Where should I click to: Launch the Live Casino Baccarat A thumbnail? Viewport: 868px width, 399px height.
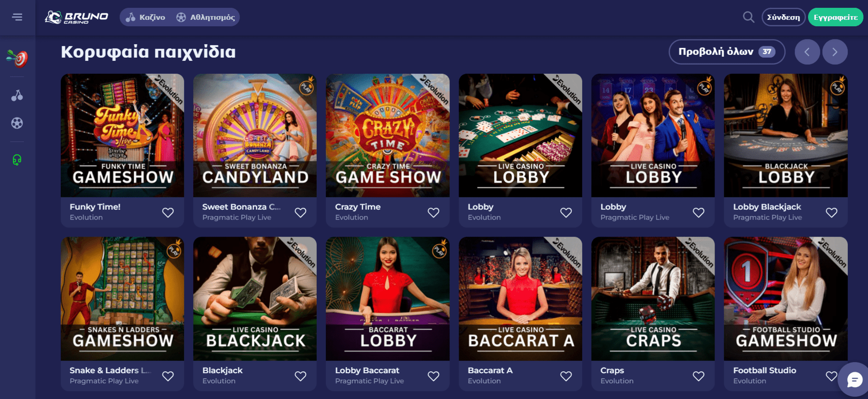point(520,299)
